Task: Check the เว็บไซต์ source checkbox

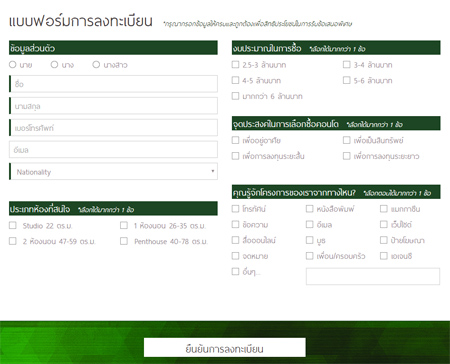Action: point(384,224)
